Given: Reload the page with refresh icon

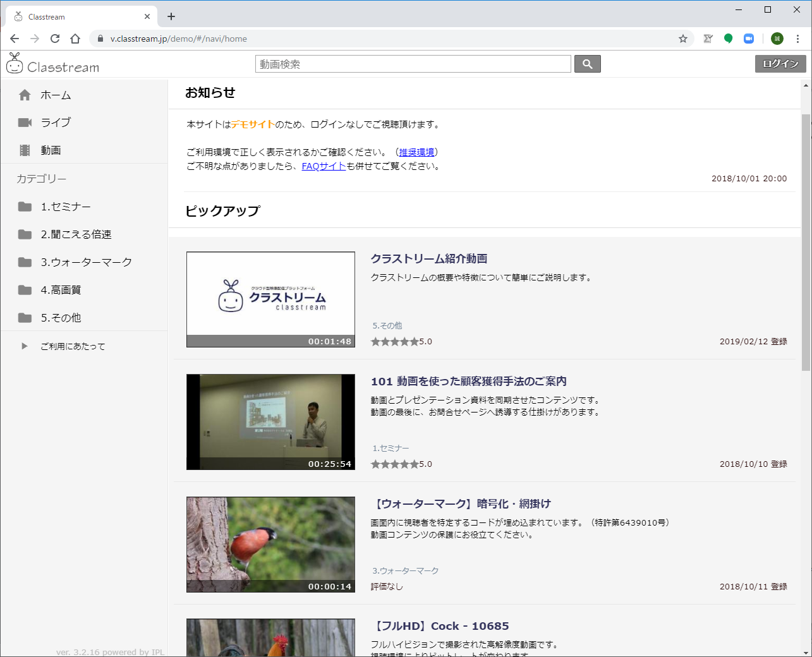Looking at the screenshot, I should [x=55, y=39].
